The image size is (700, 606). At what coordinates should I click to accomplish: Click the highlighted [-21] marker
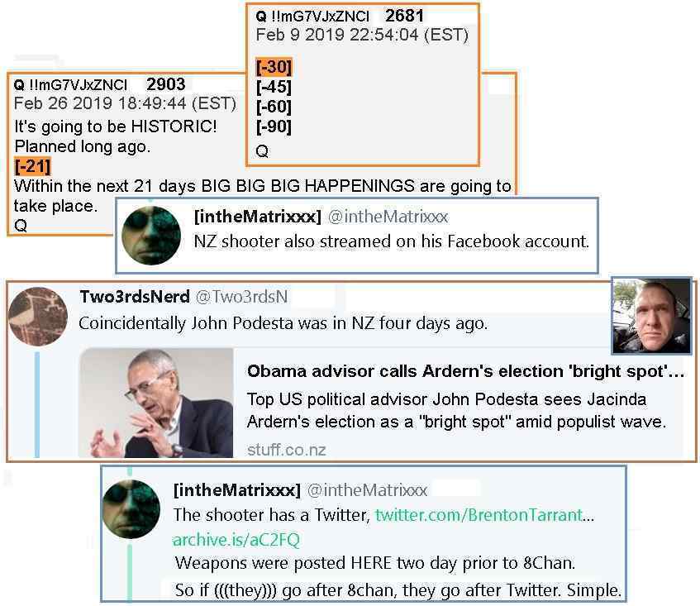32,166
